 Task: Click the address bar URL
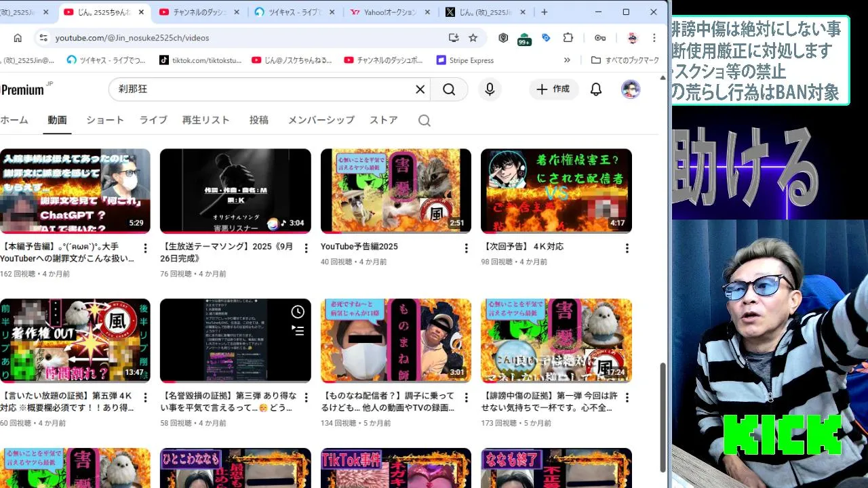point(132,38)
